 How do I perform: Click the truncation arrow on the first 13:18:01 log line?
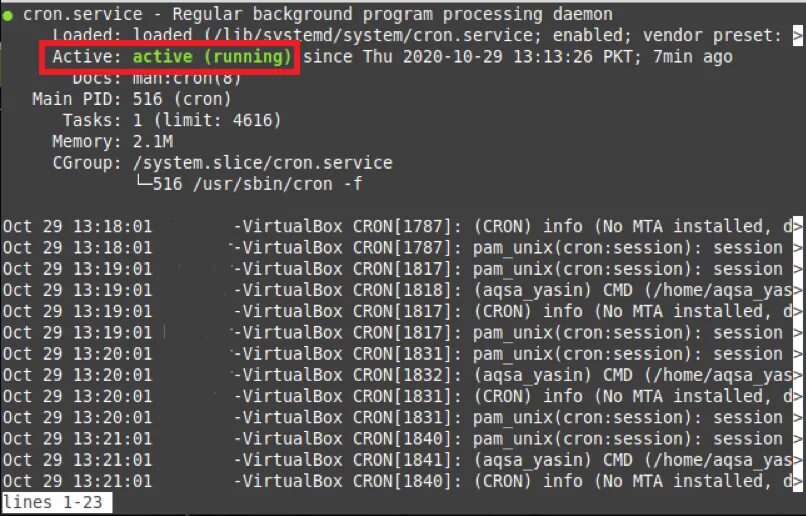pos(797,227)
